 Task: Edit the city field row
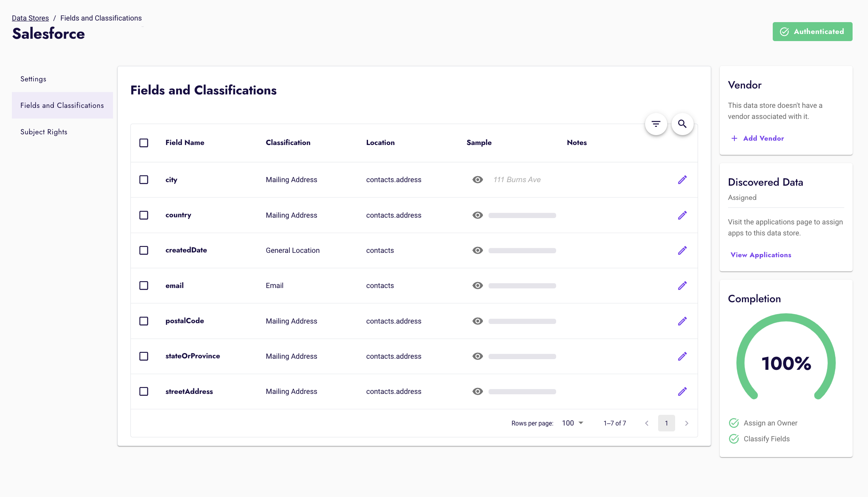pos(682,180)
